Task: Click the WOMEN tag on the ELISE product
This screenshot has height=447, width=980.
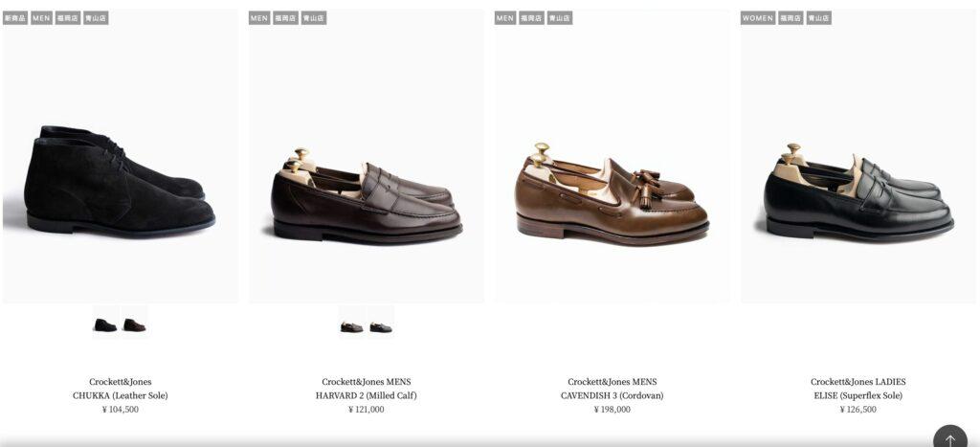Action: [x=758, y=18]
